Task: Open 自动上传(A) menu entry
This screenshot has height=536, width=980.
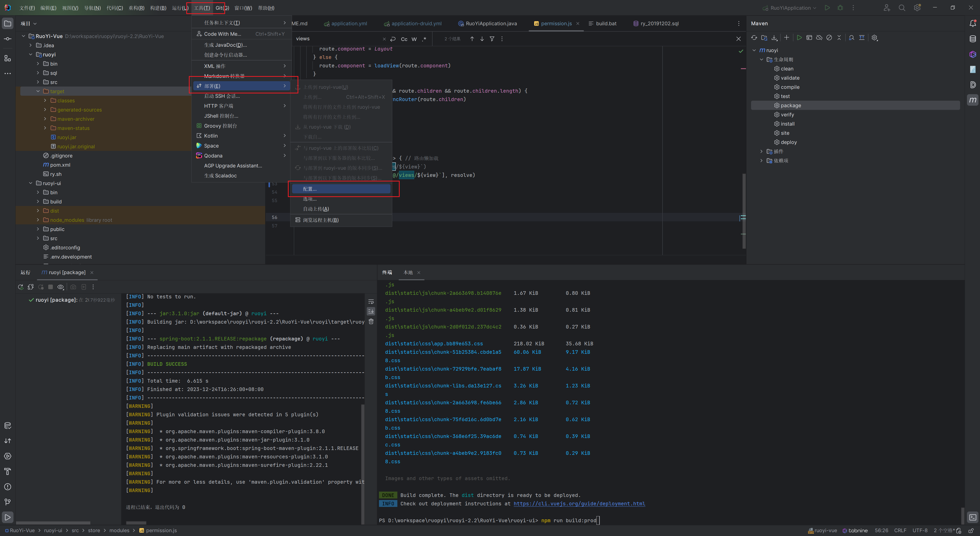Action: 341,209
